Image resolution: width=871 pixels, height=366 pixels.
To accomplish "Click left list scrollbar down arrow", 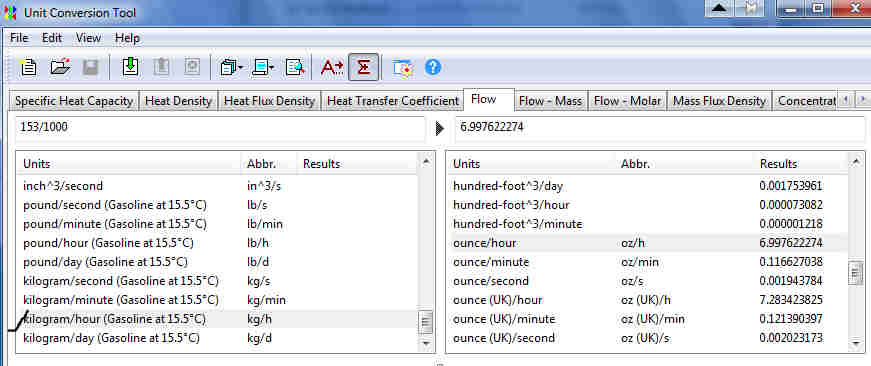I will 426,344.
